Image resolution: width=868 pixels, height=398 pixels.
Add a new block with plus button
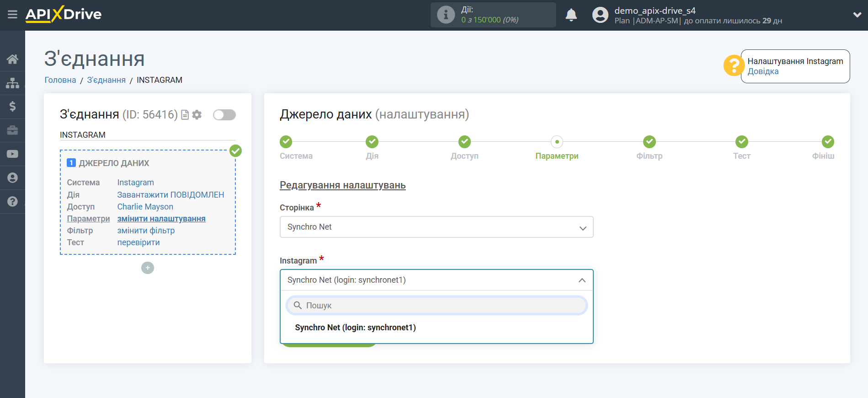pos(148,268)
